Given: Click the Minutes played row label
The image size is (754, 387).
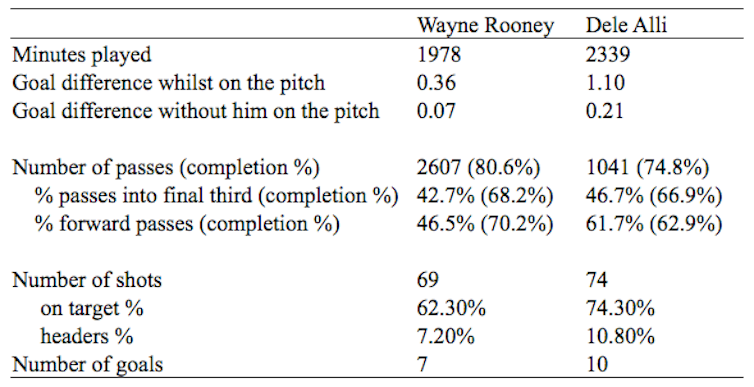Looking at the screenshot, I should [82, 55].
